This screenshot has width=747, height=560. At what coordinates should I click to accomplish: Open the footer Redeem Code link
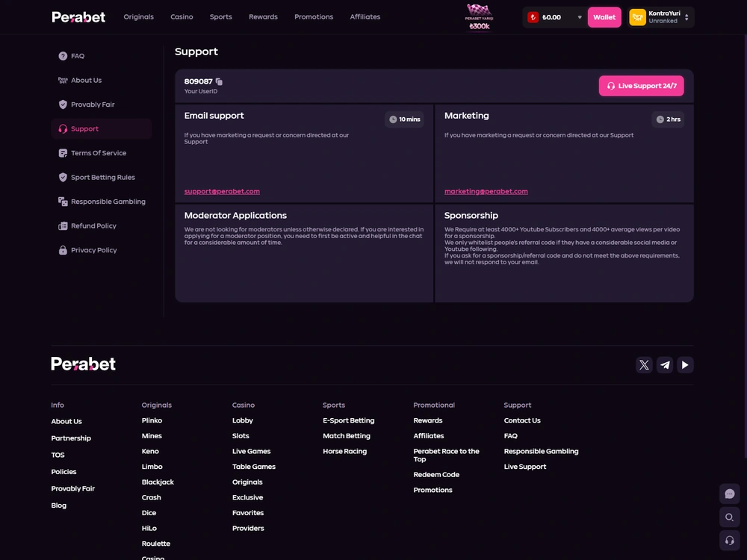click(436, 474)
